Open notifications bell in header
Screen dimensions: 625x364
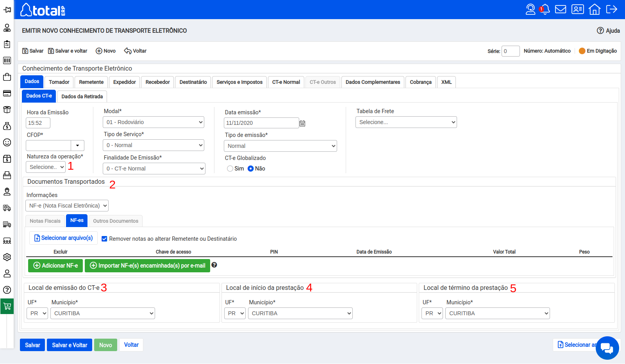click(545, 9)
